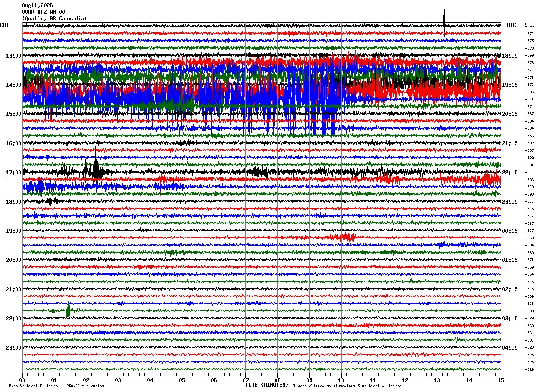Select the 19:00 CDT time label
The image size is (536, 392).
point(13,231)
